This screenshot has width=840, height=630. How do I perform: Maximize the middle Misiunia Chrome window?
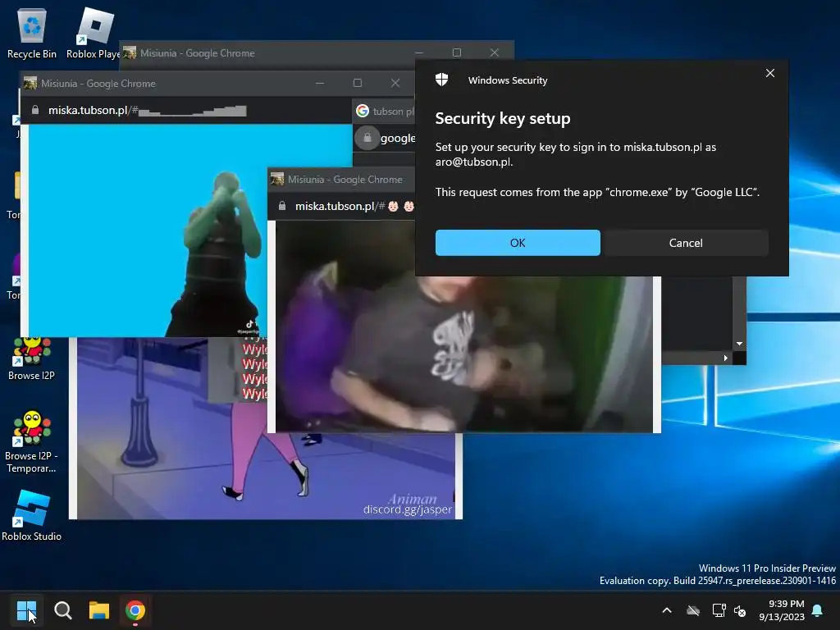tap(358, 83)
